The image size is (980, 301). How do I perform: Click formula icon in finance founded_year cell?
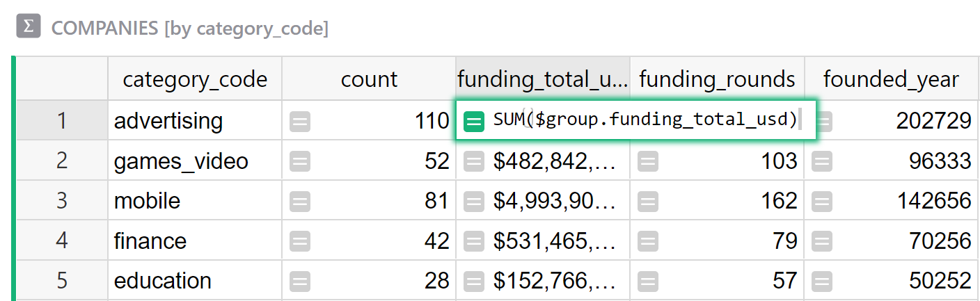(x=822, y=241)
